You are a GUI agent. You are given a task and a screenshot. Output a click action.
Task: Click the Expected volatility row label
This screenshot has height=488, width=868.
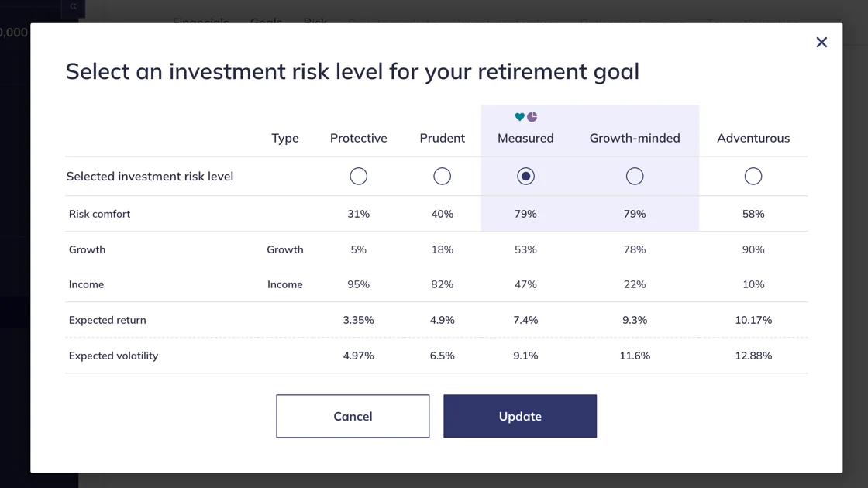(x=113, y=356)
